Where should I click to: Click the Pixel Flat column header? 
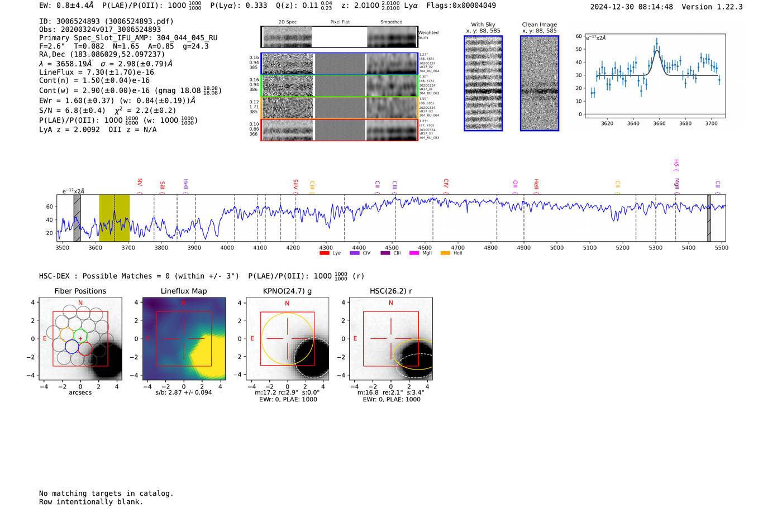point(340,22)
